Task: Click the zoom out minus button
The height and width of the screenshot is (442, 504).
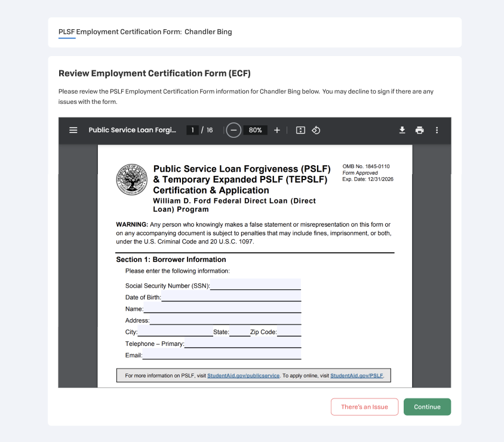Action: (233, 130)
